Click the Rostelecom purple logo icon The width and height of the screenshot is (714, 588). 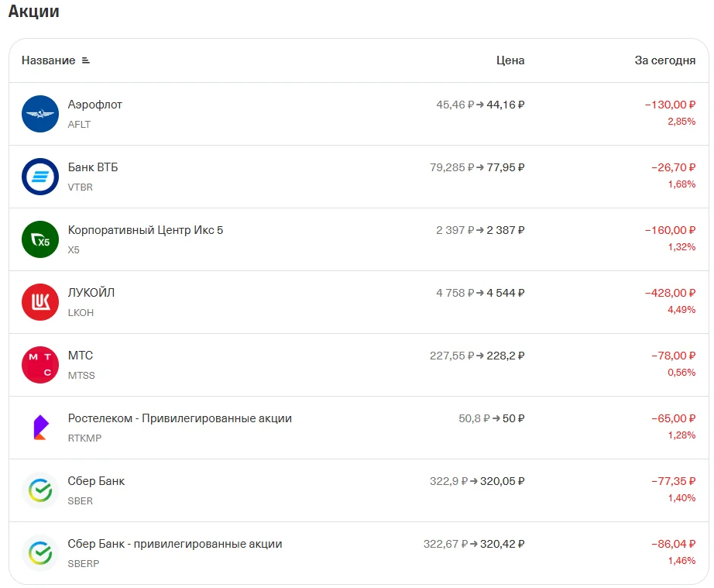[x=40, y=428]
